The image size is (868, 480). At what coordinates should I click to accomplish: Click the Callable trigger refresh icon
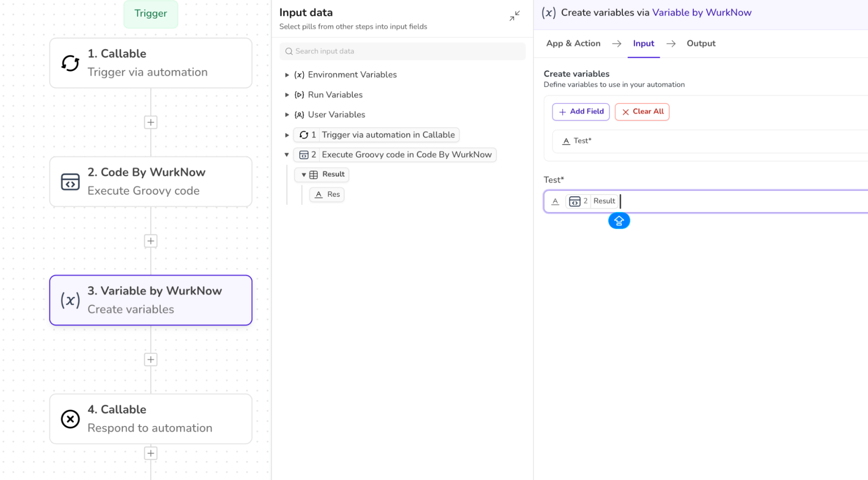coord(70,63)
